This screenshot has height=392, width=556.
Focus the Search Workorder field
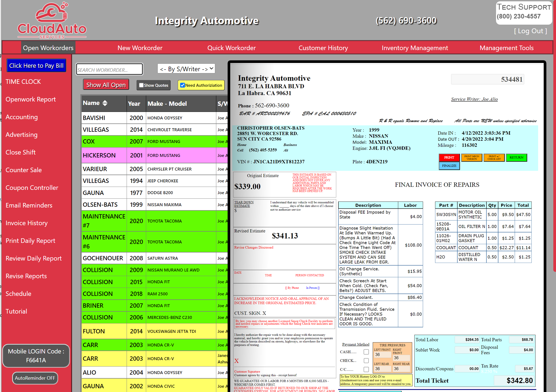[x=109, y=70]
